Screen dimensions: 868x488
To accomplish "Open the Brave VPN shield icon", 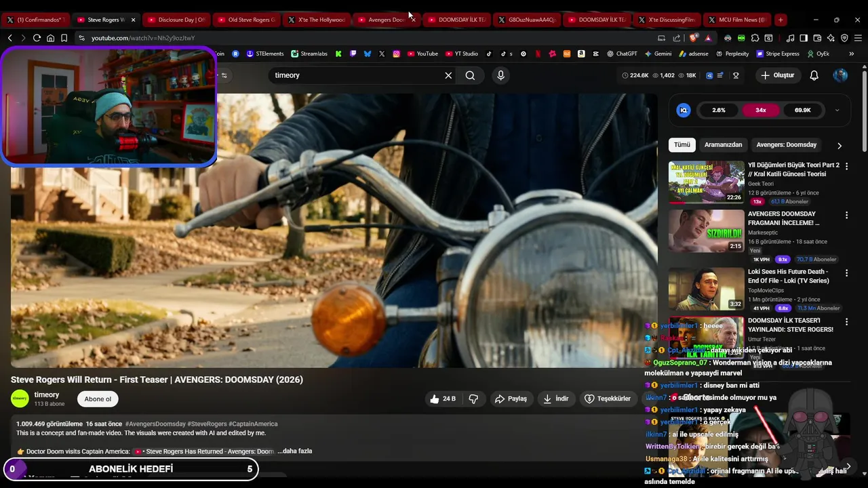I will pyautogui.click(x=844, y=38).
